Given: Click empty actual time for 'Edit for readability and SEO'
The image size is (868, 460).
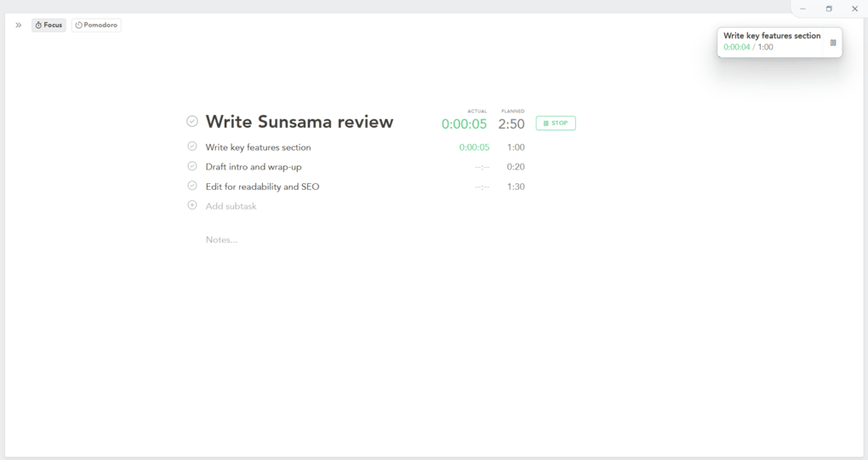Looking at the screenshot, I should click(483, 187).
